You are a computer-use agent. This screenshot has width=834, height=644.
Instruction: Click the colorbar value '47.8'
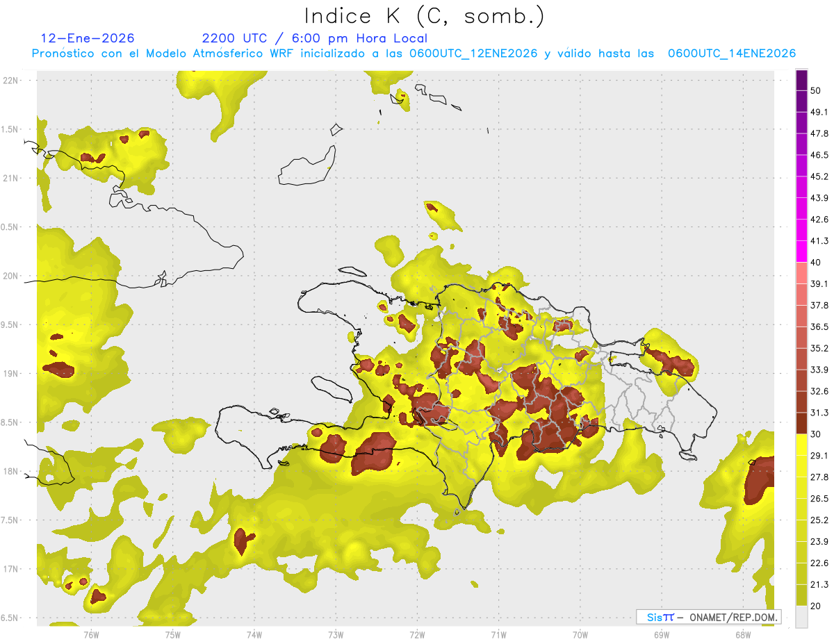[819, 133]
